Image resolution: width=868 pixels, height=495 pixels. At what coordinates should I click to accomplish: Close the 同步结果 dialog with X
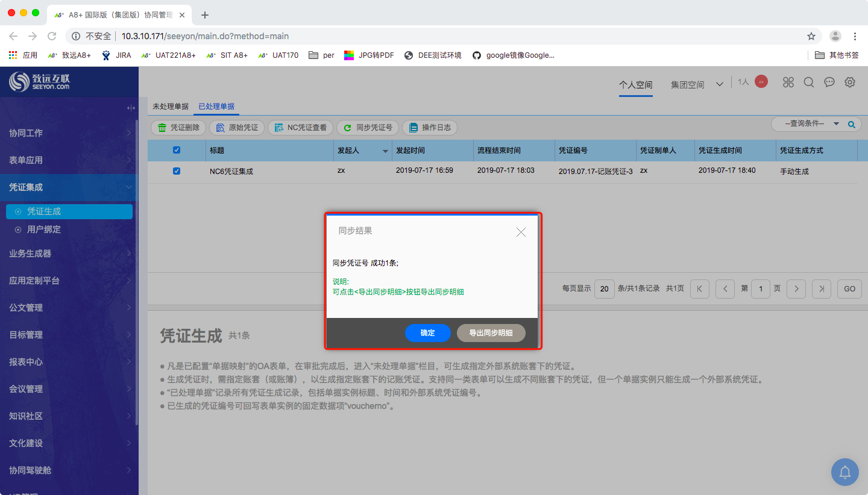[521, 232]
